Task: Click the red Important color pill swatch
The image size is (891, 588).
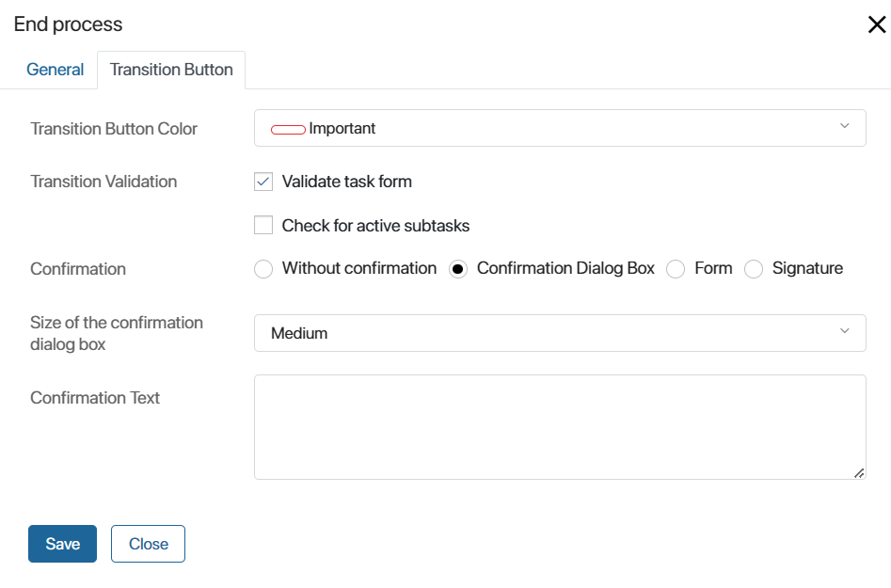Action: tap(288, 130)
